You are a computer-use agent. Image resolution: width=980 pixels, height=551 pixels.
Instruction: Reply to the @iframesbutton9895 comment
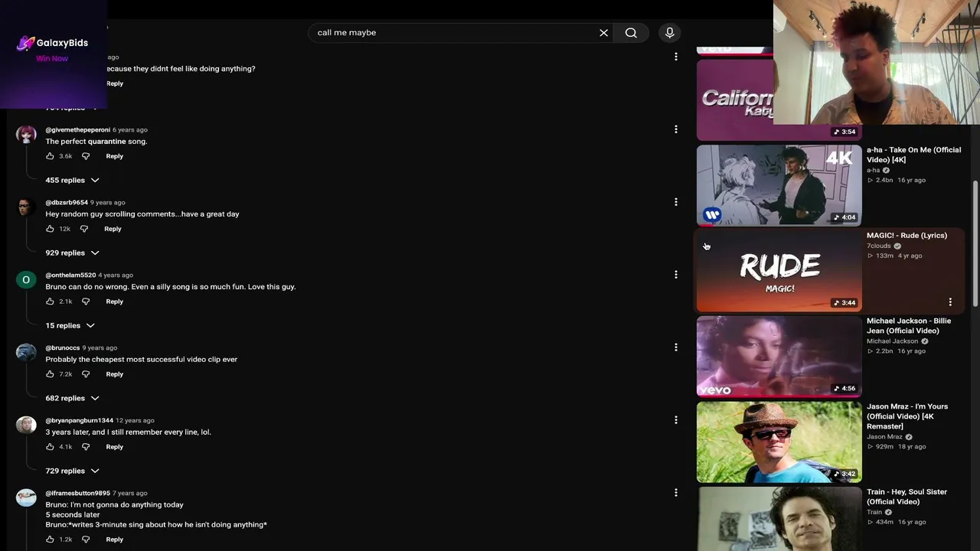pos(114,540)
